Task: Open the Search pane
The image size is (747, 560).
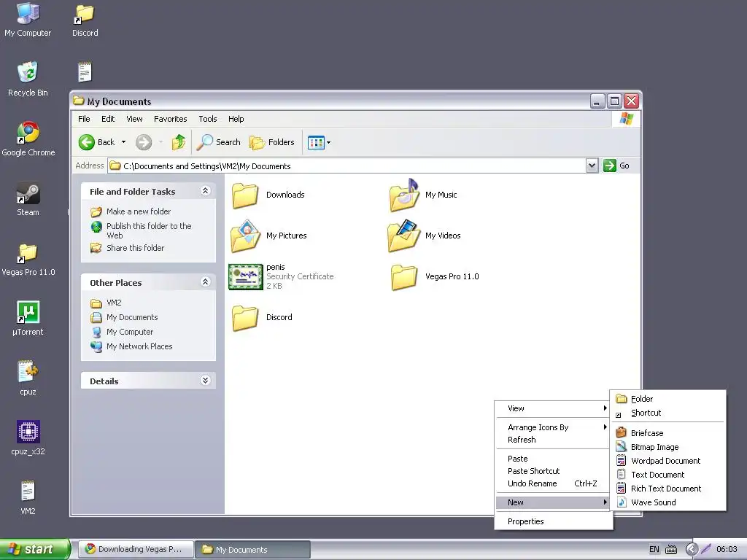Action: coord(219,142)
